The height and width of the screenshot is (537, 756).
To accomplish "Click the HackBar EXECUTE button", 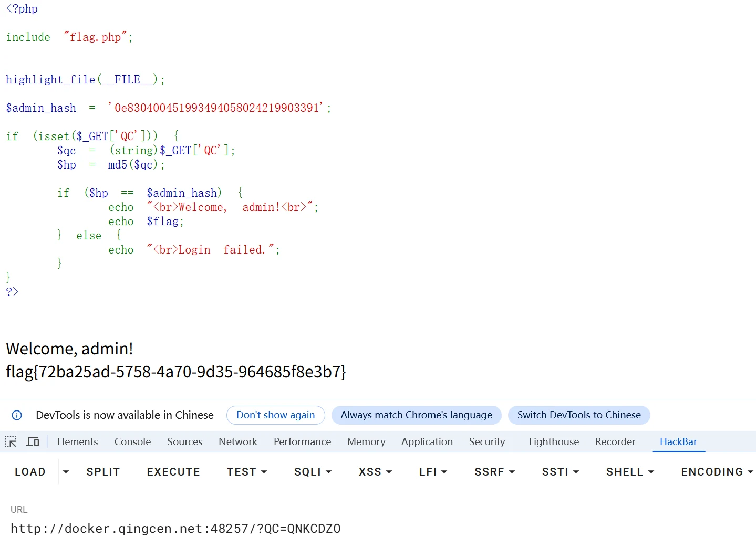I will (x=173, y=472).
